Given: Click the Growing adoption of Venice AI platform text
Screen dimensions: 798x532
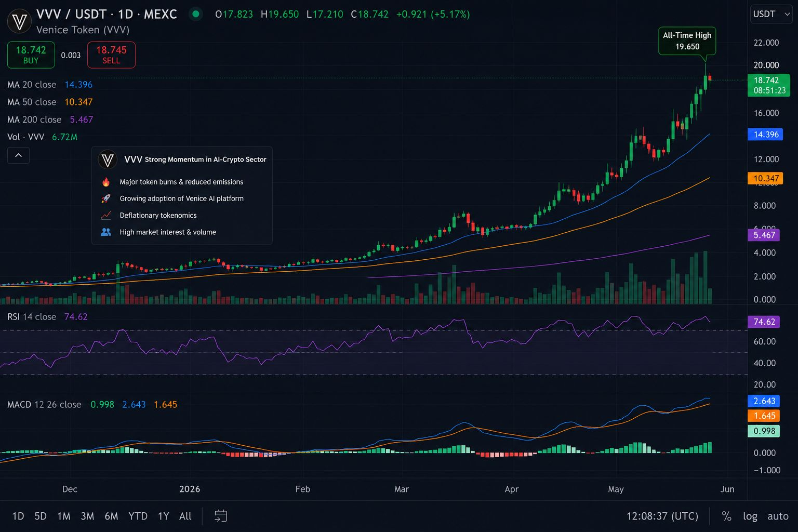Looking at the screenshot, I should (x=181, y=198).
